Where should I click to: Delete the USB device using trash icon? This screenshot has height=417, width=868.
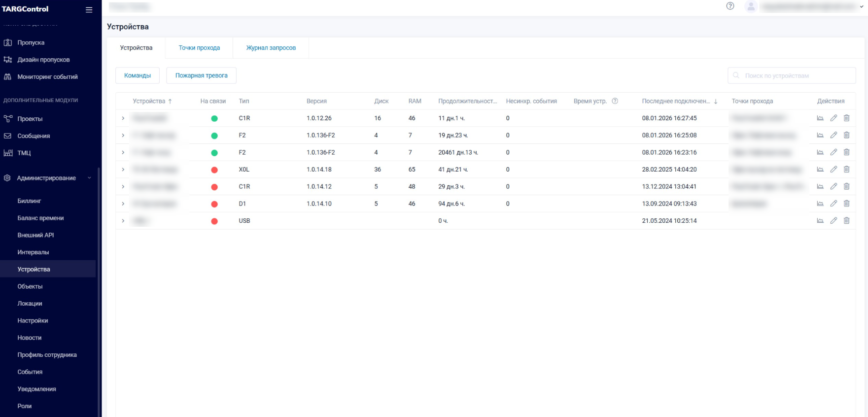pyautogui.click(x=846, y=221)
